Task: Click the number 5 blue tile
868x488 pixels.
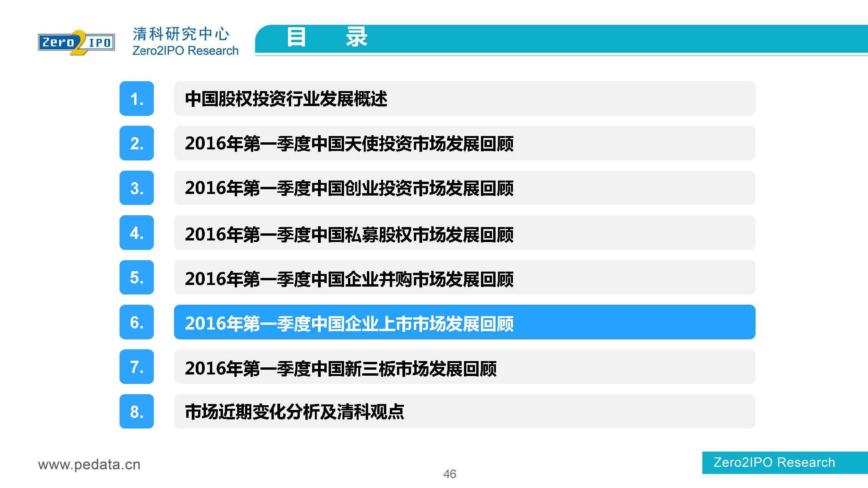Action: coord(137,278)
